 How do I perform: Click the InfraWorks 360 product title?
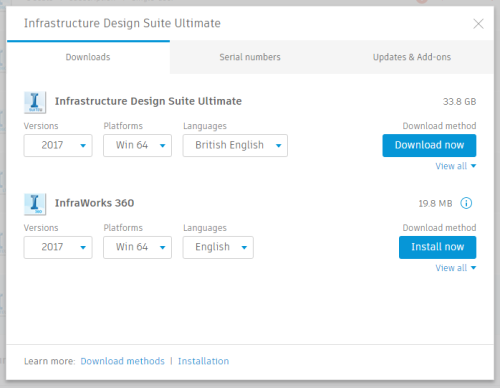[x=94, y=203]
